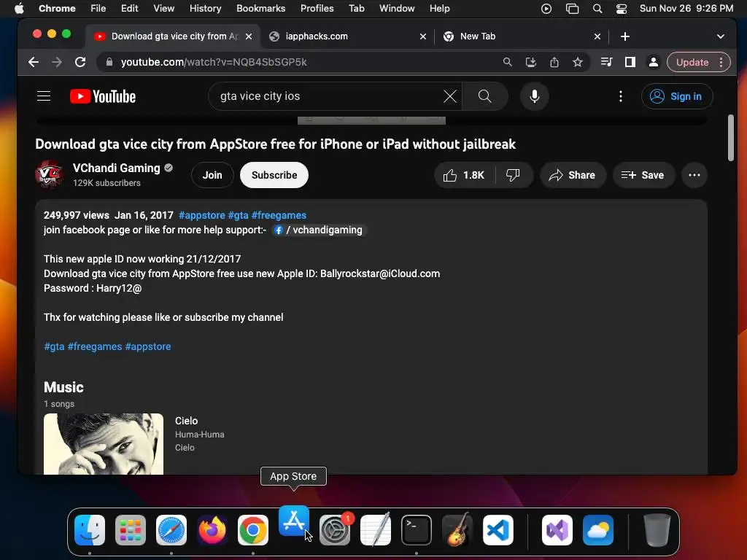The height and width of the screenshot is (560, 747).
Task: Close the iapphacks.com tab
Action: (422, 36)
